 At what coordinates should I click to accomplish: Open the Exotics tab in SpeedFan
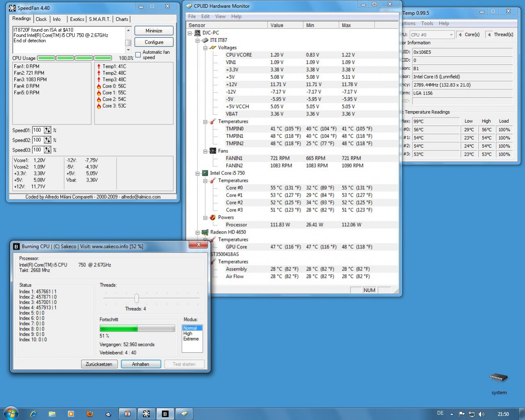(x=77, y=19)
